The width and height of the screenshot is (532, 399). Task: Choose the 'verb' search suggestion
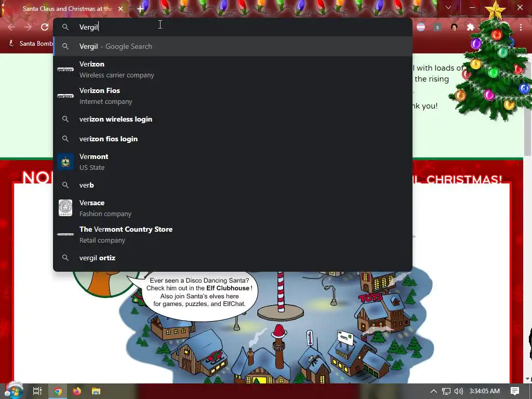(233, 185)
